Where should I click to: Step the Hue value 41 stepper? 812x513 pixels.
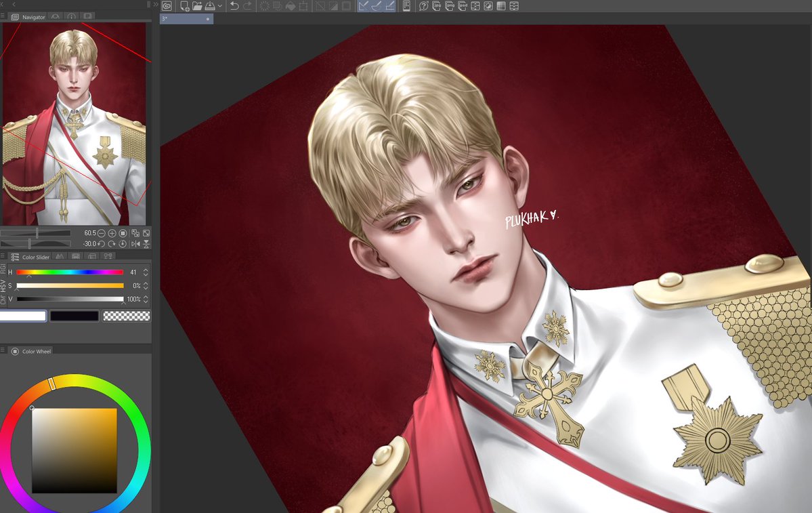(146, 272)
